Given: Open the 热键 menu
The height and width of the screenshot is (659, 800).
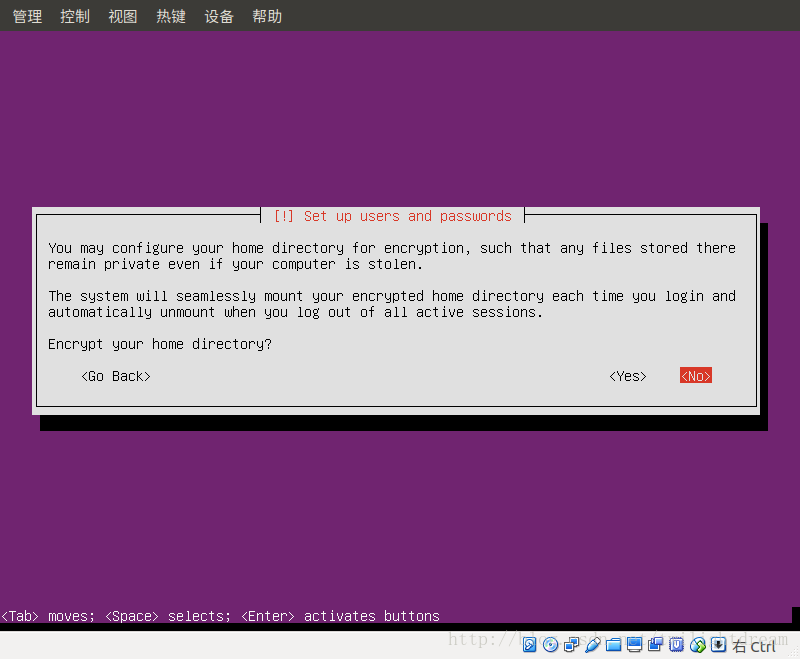Looking at the screenshot, I should pyautogui.click(x=170, y=15).
